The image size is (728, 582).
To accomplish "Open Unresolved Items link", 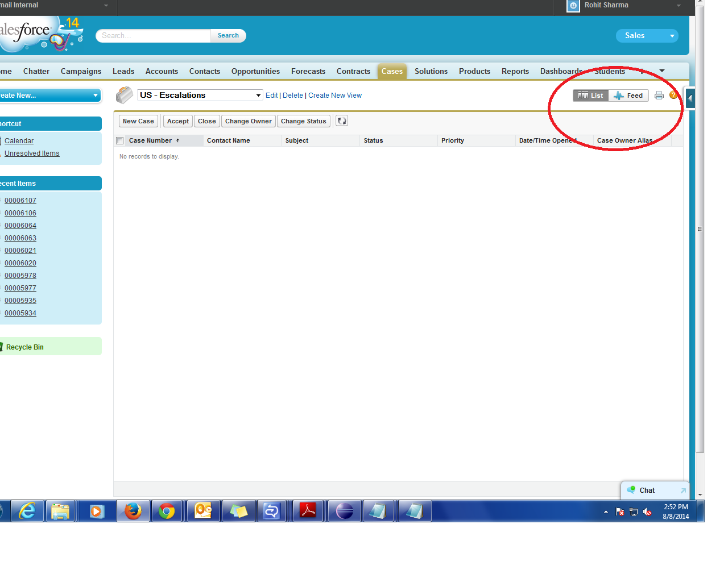I will 32,153.
